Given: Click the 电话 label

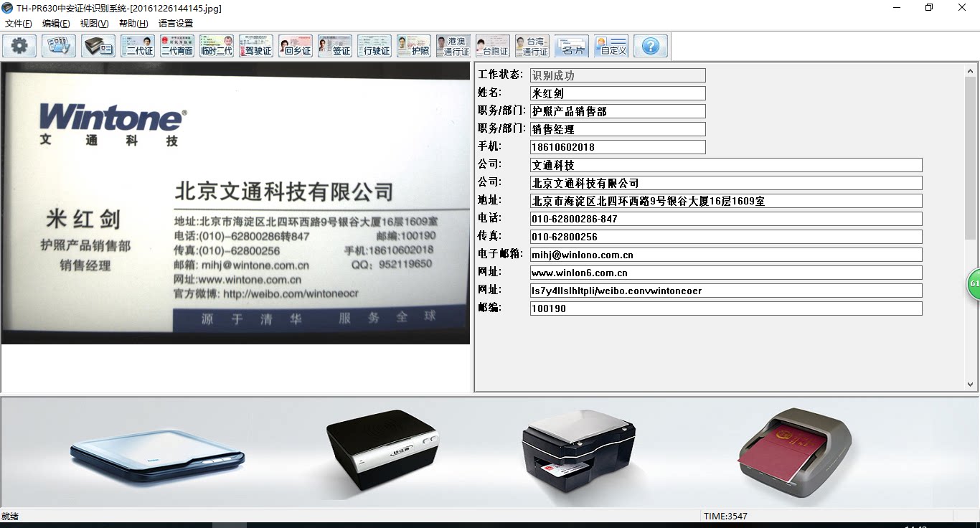Looking at the screenshot, I should point(490,218).
